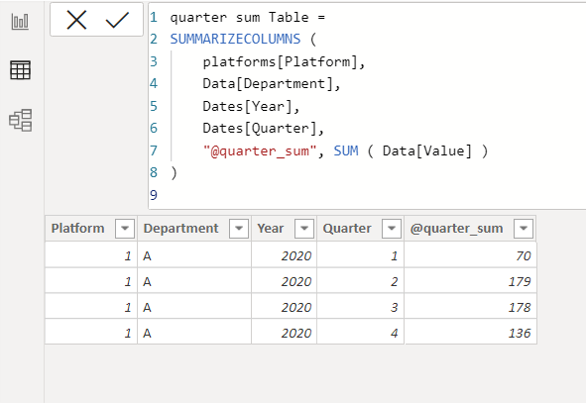Click the Department cell in the row with value 70
The image size is (586, 403).
(x=194, y=256)
